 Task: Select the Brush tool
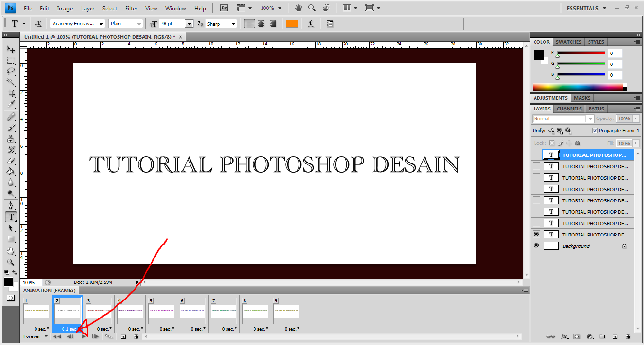[10, 127]
